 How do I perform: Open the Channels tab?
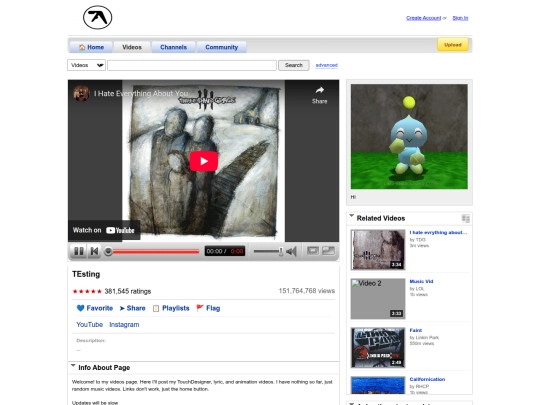point(173,47)
